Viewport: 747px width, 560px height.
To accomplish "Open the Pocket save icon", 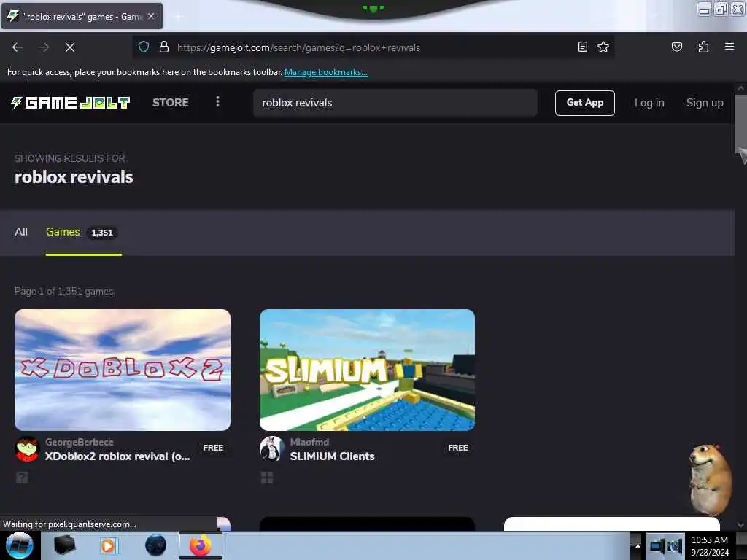I will point(676,47).
